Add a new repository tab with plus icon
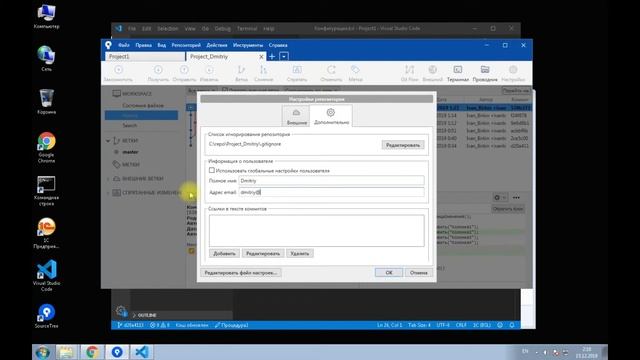Viewport: 640px width, 360px height. [272, 56]
